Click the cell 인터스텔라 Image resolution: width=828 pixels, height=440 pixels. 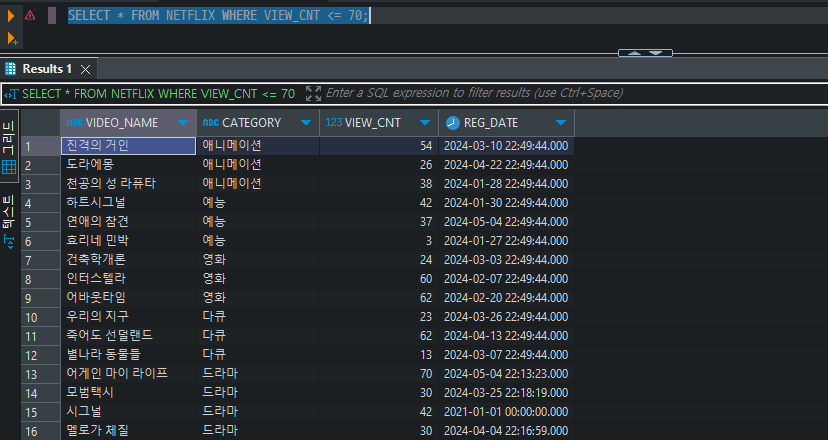coord(129,279)
